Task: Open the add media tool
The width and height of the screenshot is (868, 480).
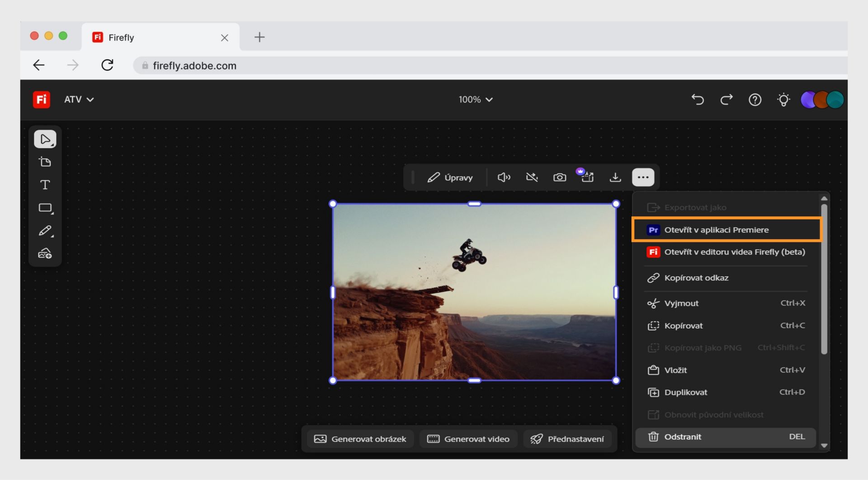Action: coord(45,253)
